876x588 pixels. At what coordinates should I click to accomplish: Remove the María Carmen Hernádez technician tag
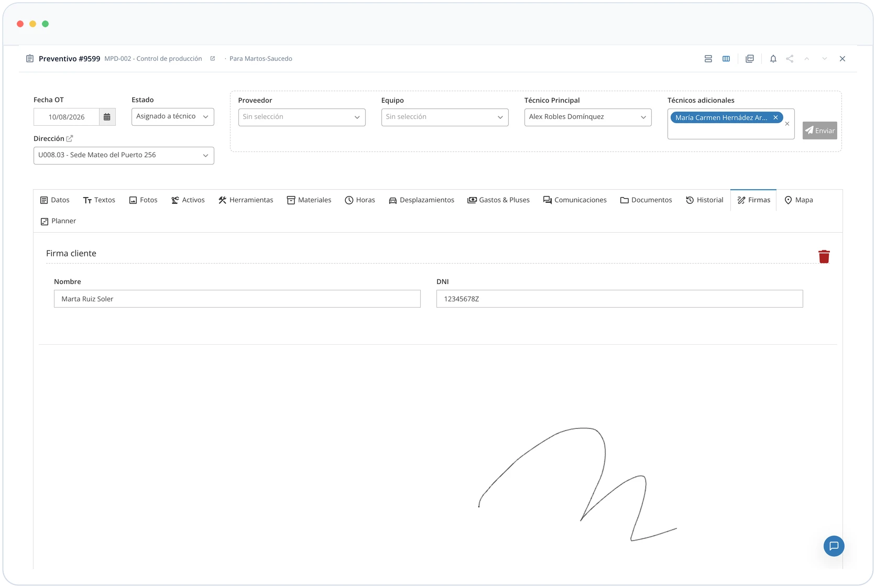(x=775, y=117)
